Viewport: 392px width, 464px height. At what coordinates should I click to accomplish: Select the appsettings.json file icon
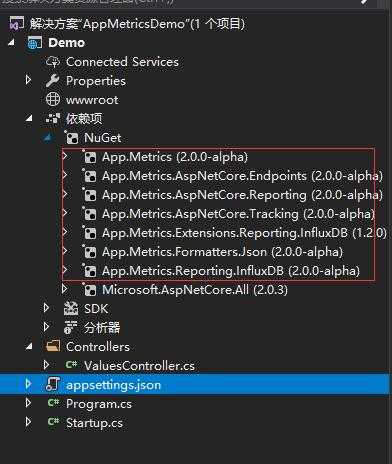tap(53, 384)
